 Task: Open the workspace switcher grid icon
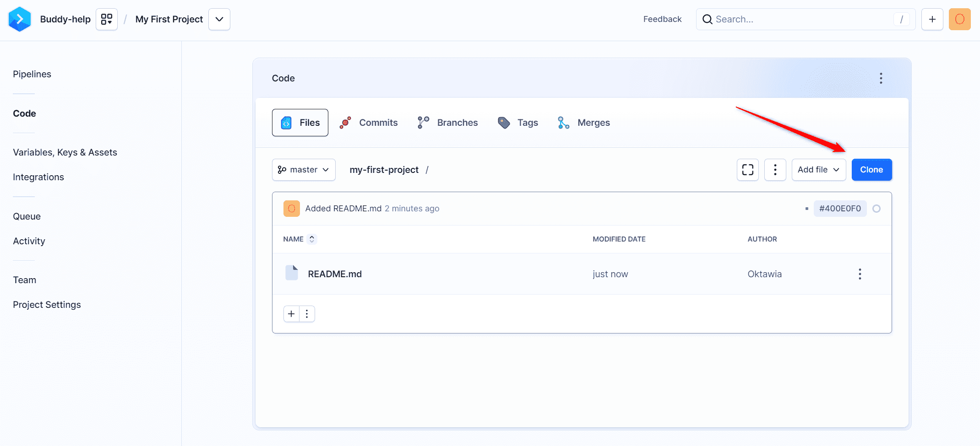(x=107, y=19)
